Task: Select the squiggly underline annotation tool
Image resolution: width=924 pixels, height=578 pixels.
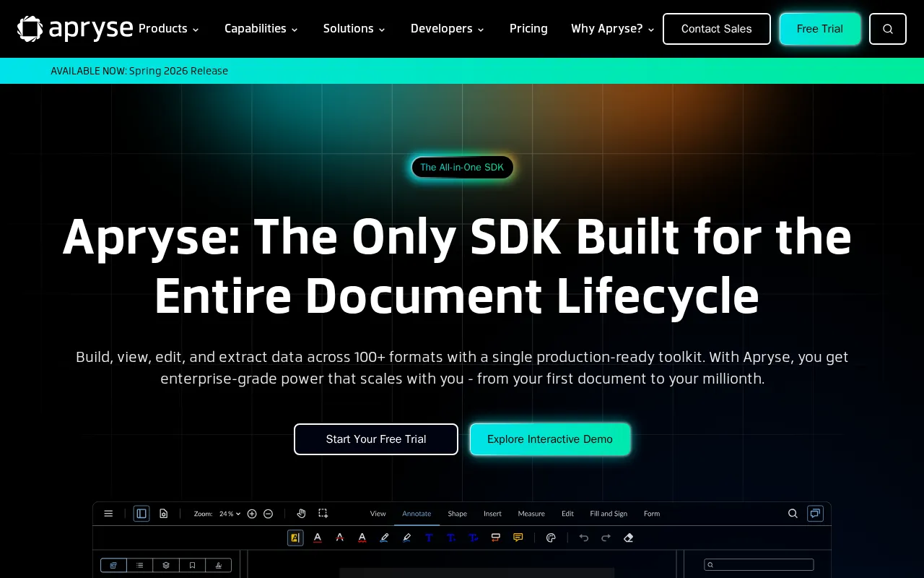Action: pyautogui.click(x=362, y=538)
